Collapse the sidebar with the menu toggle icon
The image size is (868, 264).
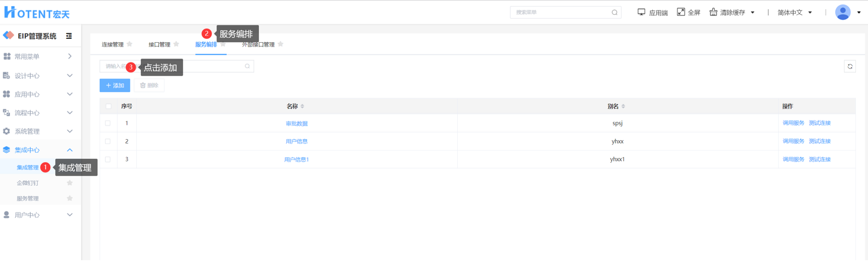click(x=69, y=36)
